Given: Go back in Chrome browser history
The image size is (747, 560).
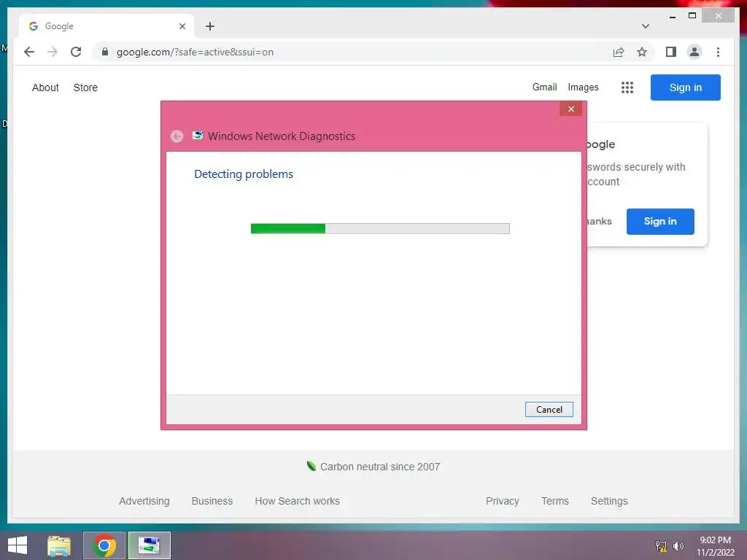Looking at the screenshot, I should tap(29, 52).
